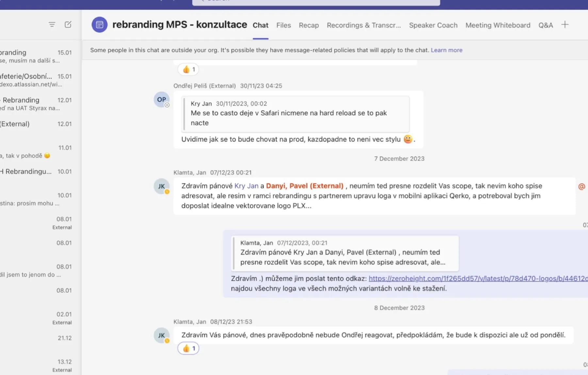Click the '8 December 2023' date separator
The height and width of the screenshot is (375, 588).
pyautogui.click(x=399, y=308)
